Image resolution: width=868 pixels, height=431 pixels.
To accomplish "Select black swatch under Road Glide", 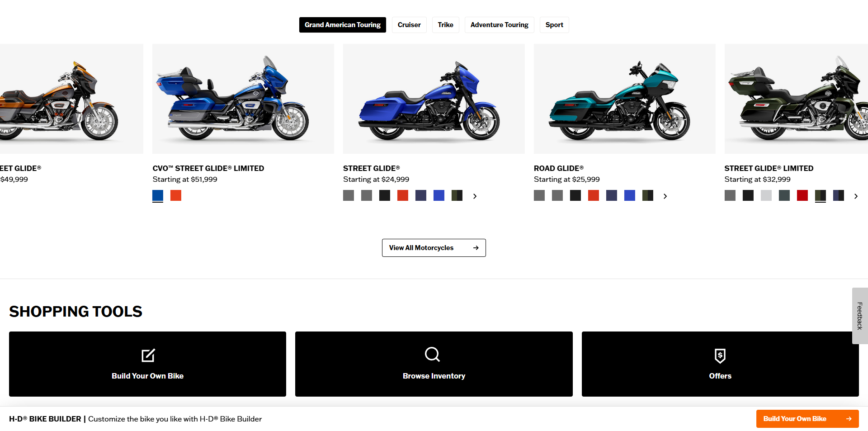I will click(576, 195).
